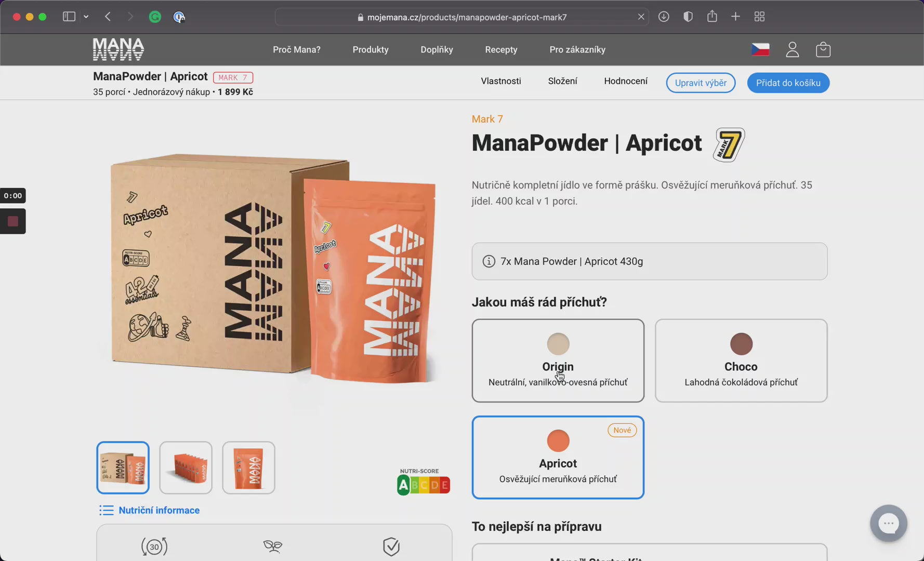This screenshot has height=561, width=924.
Task: Click the orange Mark 7 label above title
Action: point(487,119)
